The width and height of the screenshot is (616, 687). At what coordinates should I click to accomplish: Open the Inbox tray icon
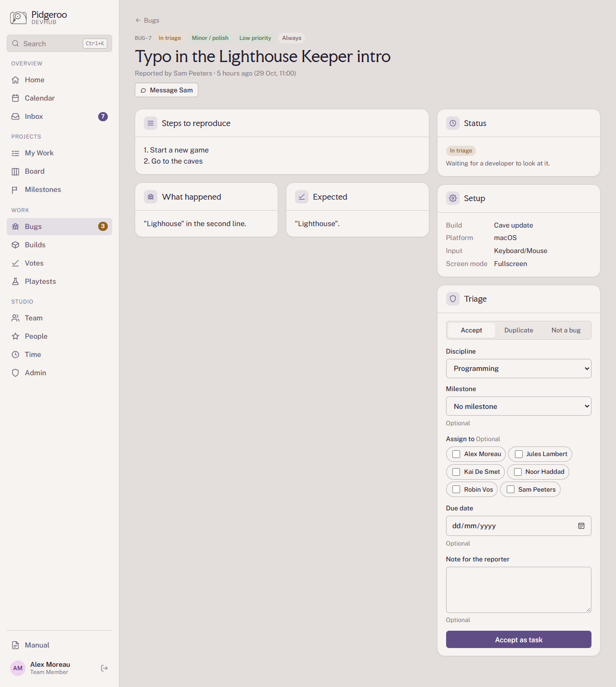[x=15, y=116]
